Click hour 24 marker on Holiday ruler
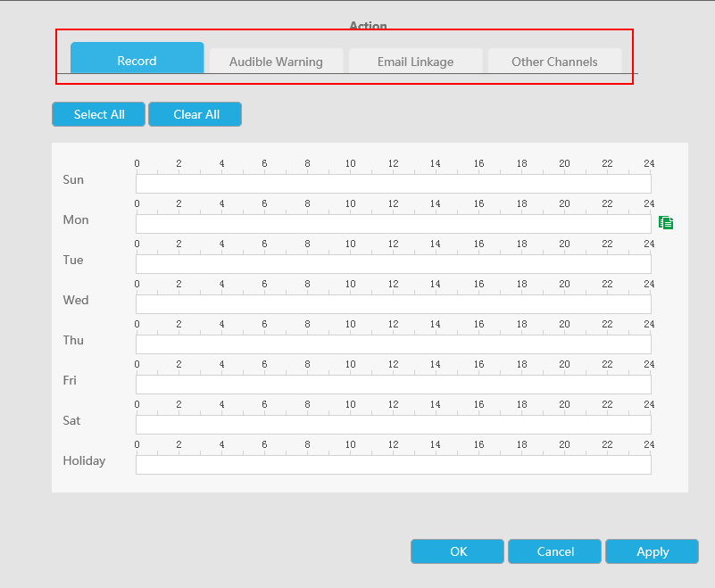 click(x=649, y=444)
